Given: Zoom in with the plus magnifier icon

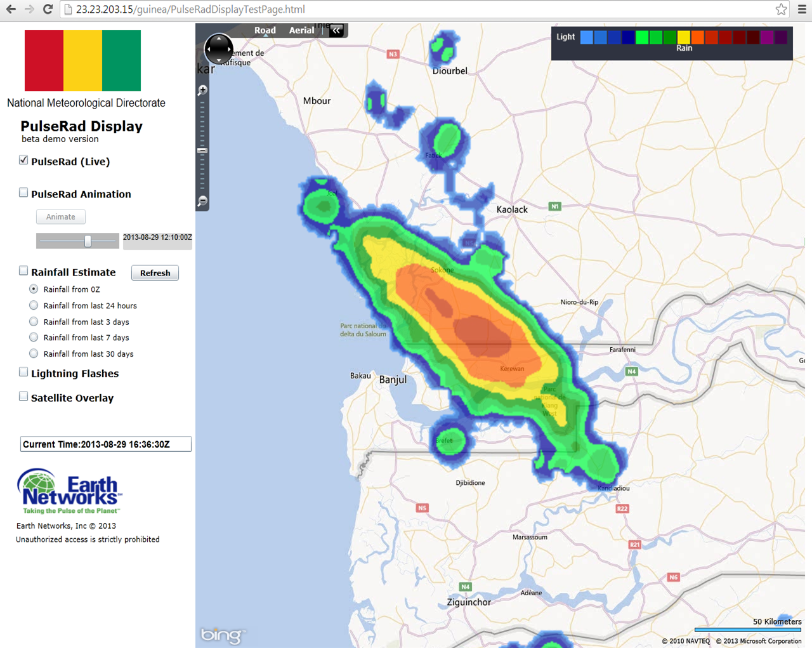Looking at the screenshot, I should [x=202, y=90].
